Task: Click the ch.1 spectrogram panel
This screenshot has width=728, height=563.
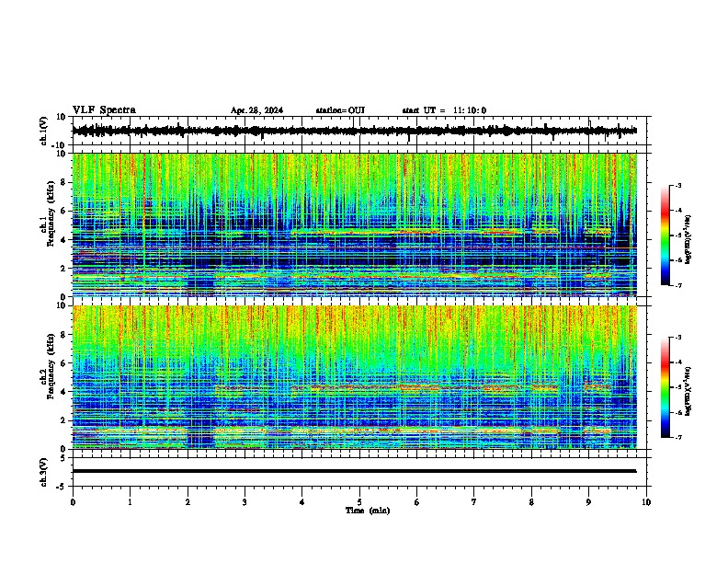Action: [x=355, y=224]
